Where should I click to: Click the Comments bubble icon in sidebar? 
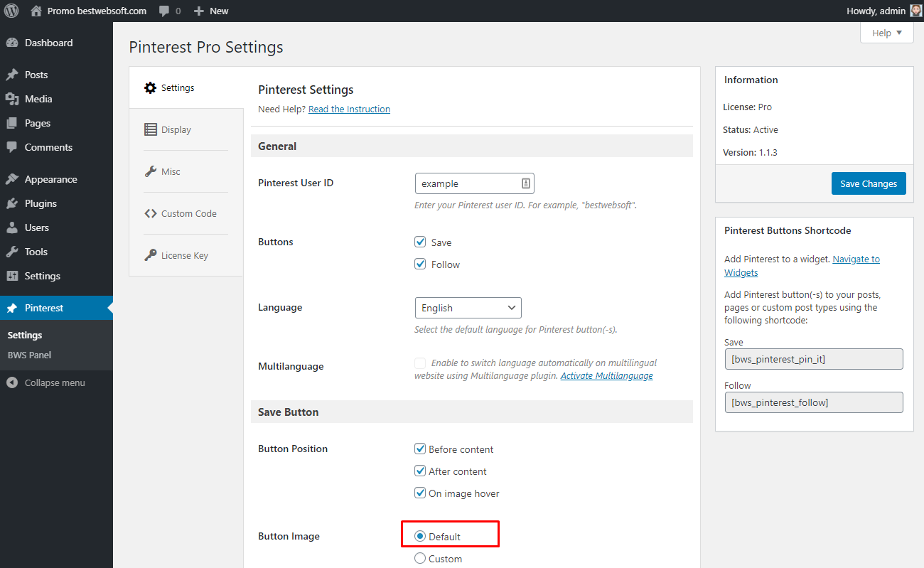click(12, 147)
